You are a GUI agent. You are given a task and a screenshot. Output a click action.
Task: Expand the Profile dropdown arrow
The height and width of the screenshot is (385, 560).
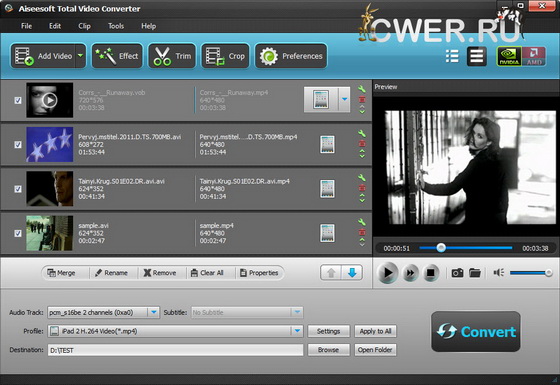click(297, 331)
